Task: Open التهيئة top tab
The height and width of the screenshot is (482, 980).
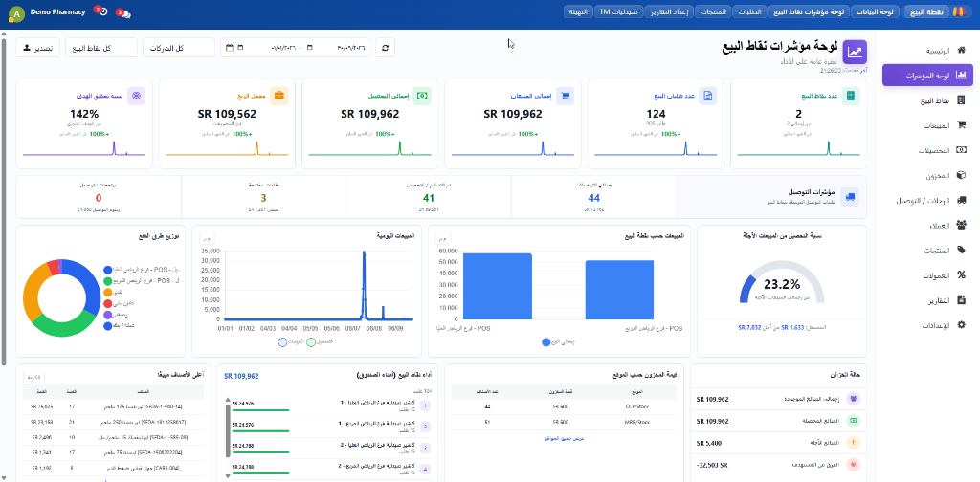Action: 579,11
